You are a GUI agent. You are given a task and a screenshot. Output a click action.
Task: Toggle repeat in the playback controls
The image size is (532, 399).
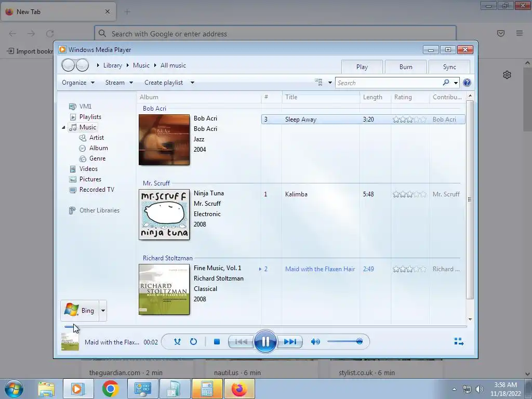point(193,342)
